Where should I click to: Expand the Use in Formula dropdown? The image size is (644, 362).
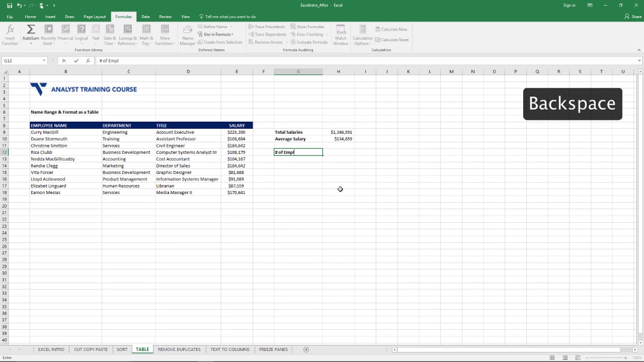(x=232, y=35)
